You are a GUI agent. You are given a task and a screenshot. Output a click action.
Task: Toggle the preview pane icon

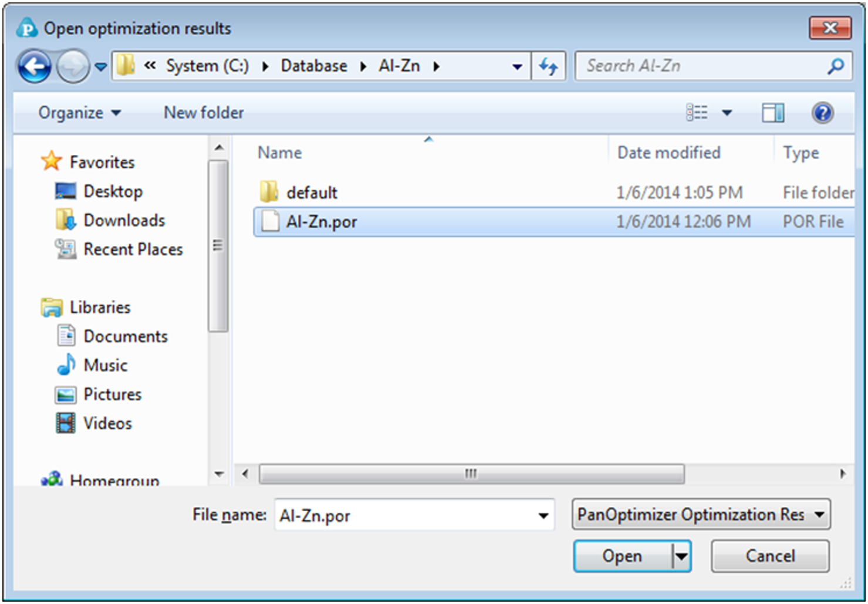(772, 113)
